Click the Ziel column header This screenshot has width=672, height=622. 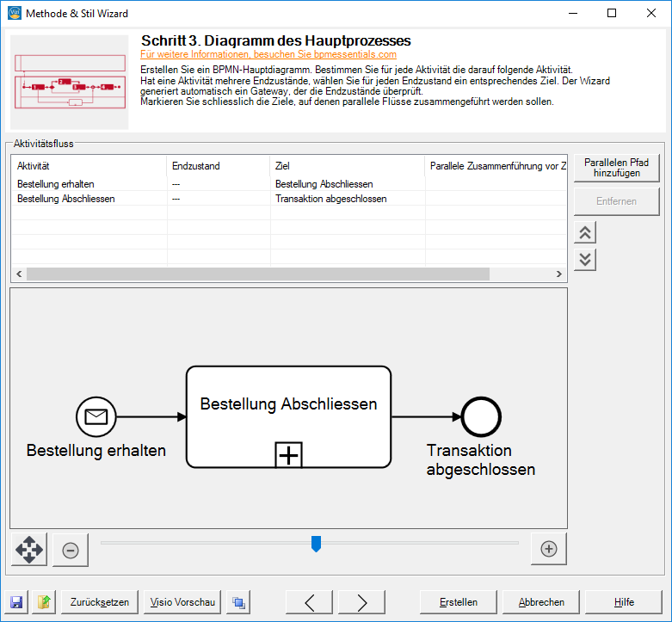pyautogui.click(x=348, y=166)
